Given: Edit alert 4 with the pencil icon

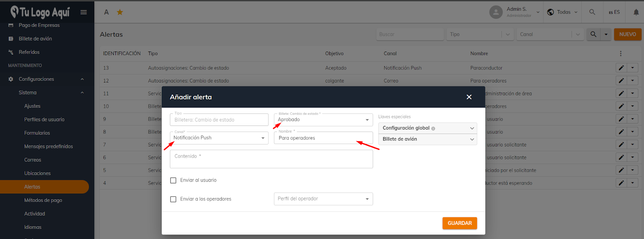Looking at the screenshot, I should pyautogui.click(x=621, y=183).
